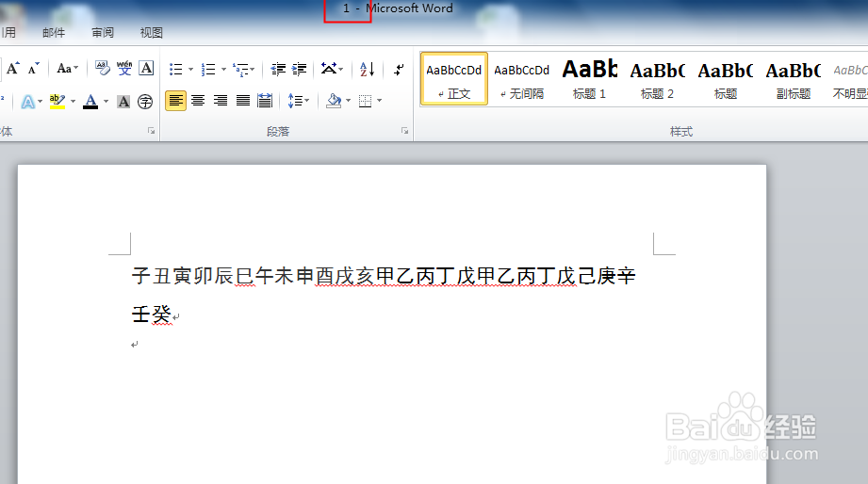This screenshot has height=484, width=868.
Task: Apply the 标题 2 style
Action: [658, 78]
